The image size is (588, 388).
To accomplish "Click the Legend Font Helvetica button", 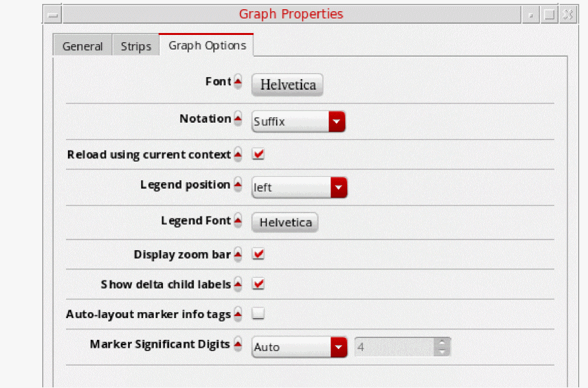I will [285, 222].
